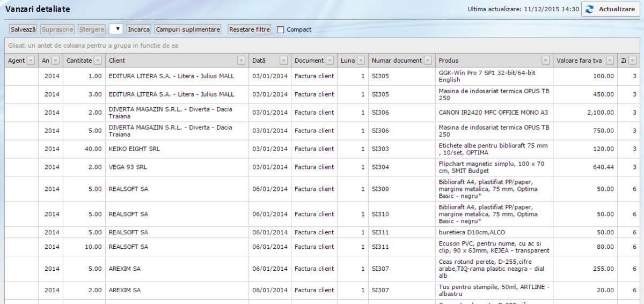The image size is (644, 304).
Task: Click the Incarca button
Action: (139, 29)
